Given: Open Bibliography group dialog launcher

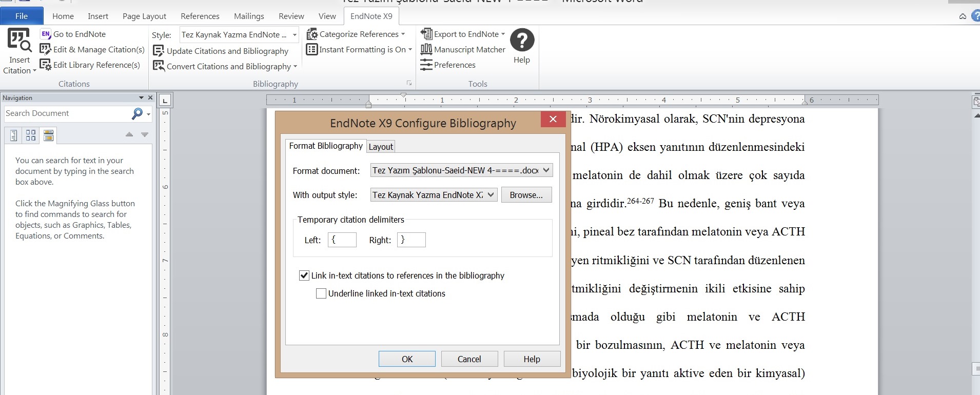Looking at the screenshot, I should [x=409, y=83].
